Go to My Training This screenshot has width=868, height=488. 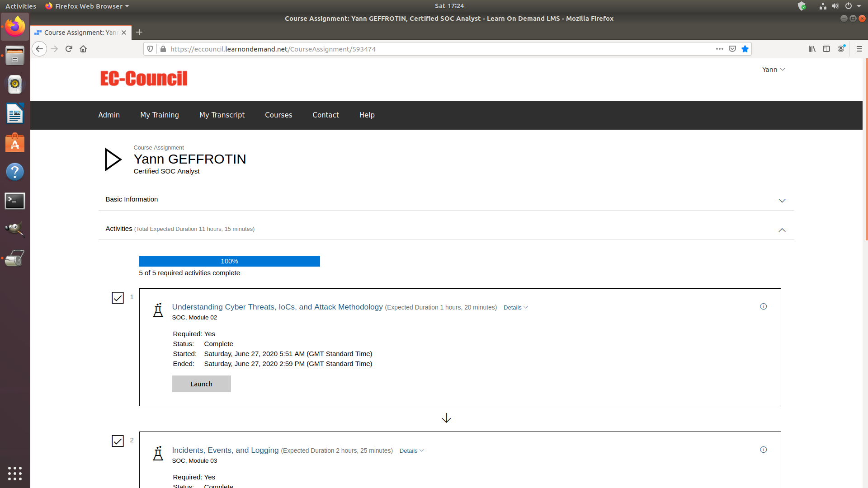pos(160,115)
